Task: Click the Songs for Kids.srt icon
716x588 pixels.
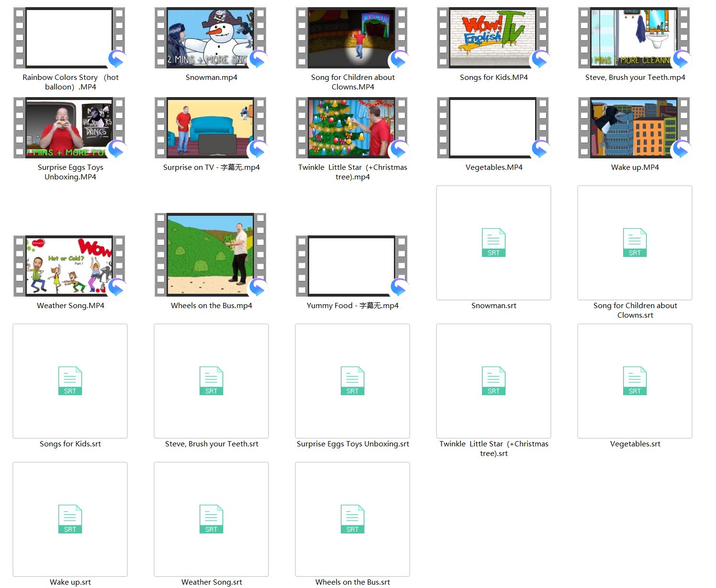Action: (x=70, y=381)
